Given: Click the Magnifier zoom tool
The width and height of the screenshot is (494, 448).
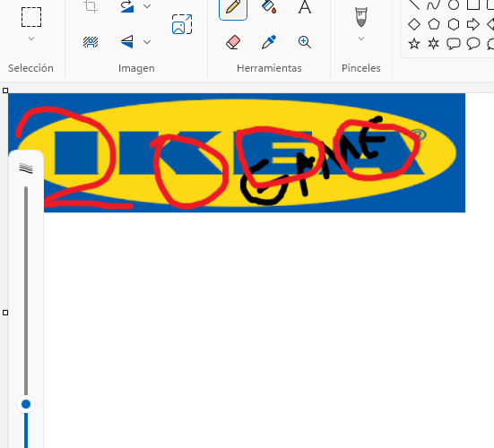Looking at the screenshot, I should 305,42.
